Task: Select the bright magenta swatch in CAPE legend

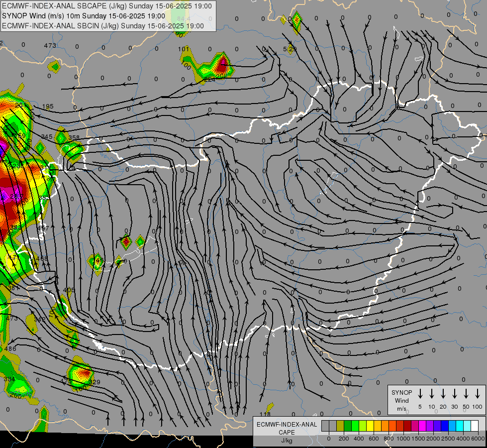Action: [422, 426]
